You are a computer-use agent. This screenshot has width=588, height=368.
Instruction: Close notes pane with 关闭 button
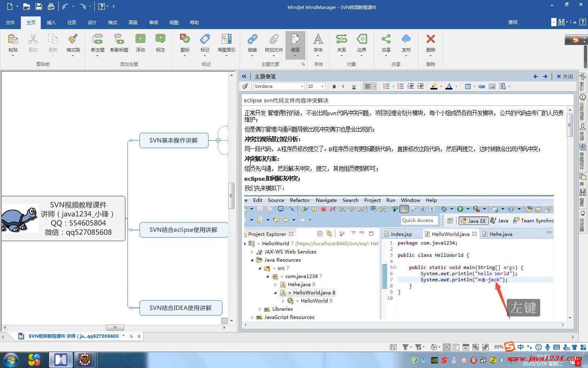pyautogui.click(x=565, y=76)
